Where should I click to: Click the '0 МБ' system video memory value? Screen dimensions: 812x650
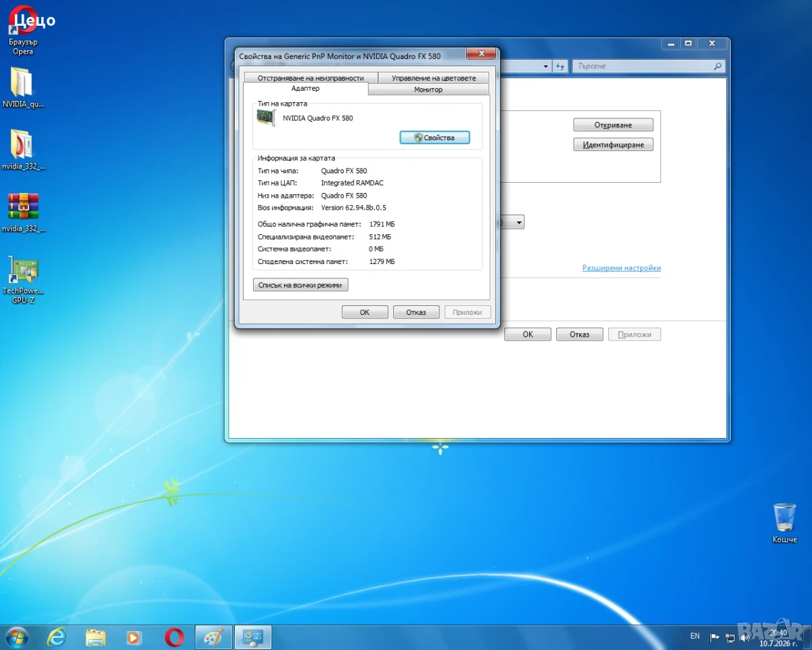click(x=376, y=249)
